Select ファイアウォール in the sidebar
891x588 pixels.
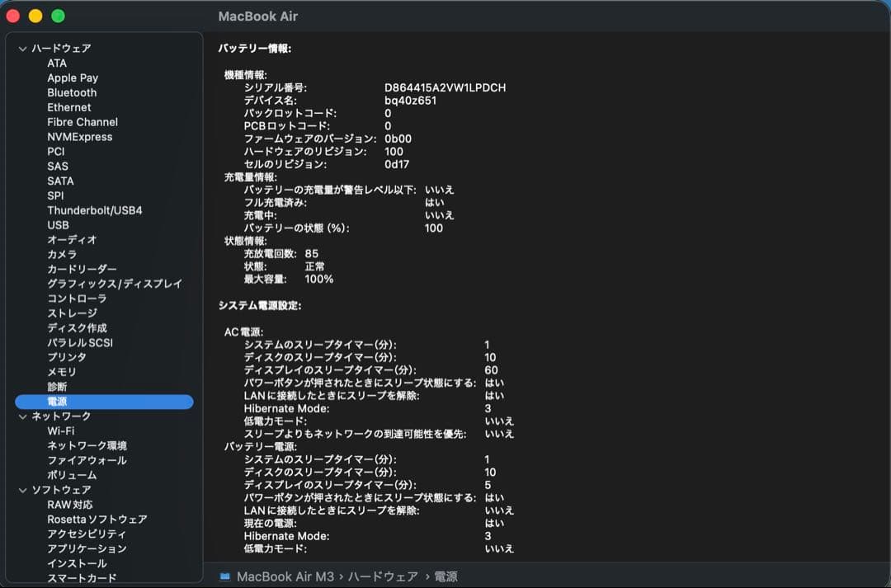click(87, 460)
